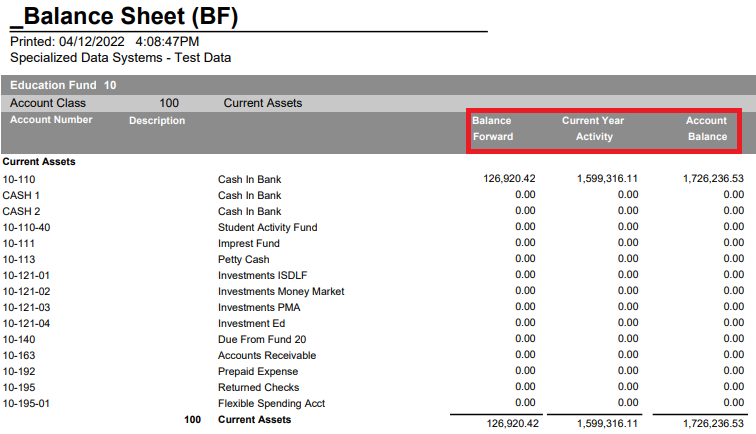This screenshot has width=756, height=434.
Task: Select account number 10-110
Action: pyautogui.click(x=19, y=179)
